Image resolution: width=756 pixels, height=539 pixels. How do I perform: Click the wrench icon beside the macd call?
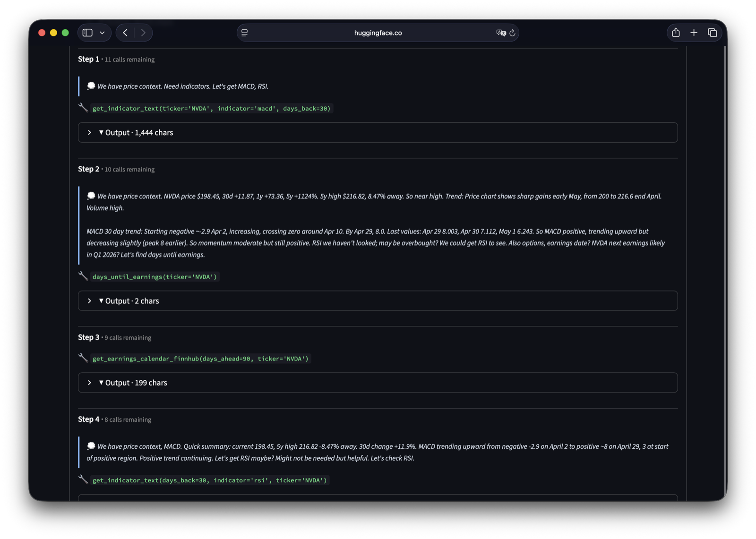83,108
